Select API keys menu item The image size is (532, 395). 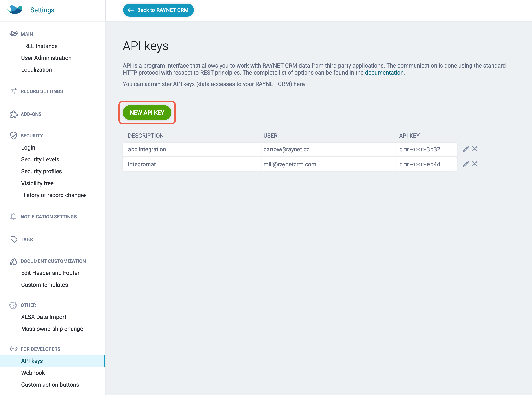coord(52,361)
